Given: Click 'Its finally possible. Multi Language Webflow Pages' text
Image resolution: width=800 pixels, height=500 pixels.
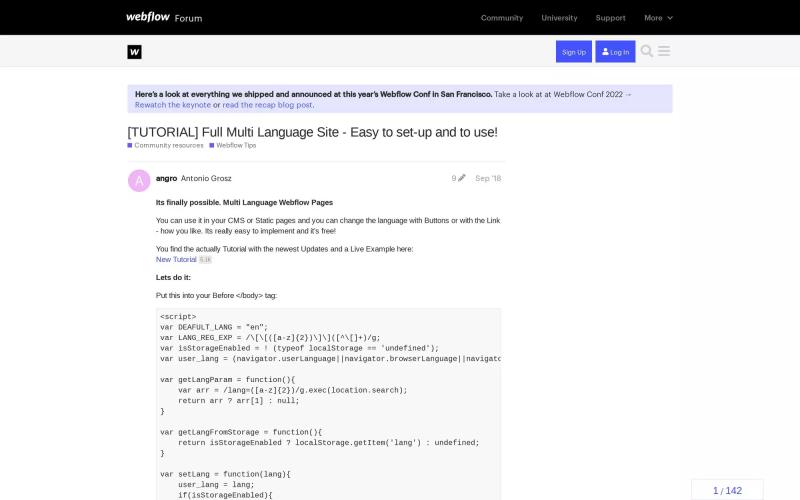Looking at the screenshot, I should click(x=244, y=203).
